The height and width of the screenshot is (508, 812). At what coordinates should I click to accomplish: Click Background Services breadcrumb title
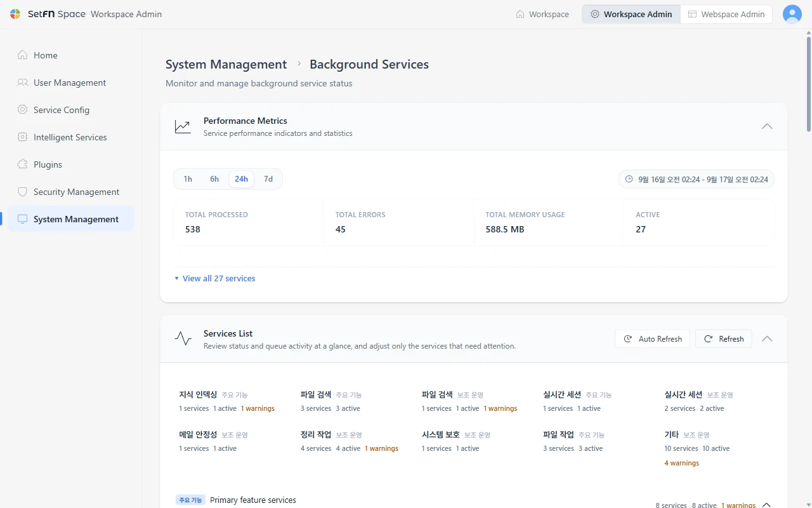[x=369, y=64]
